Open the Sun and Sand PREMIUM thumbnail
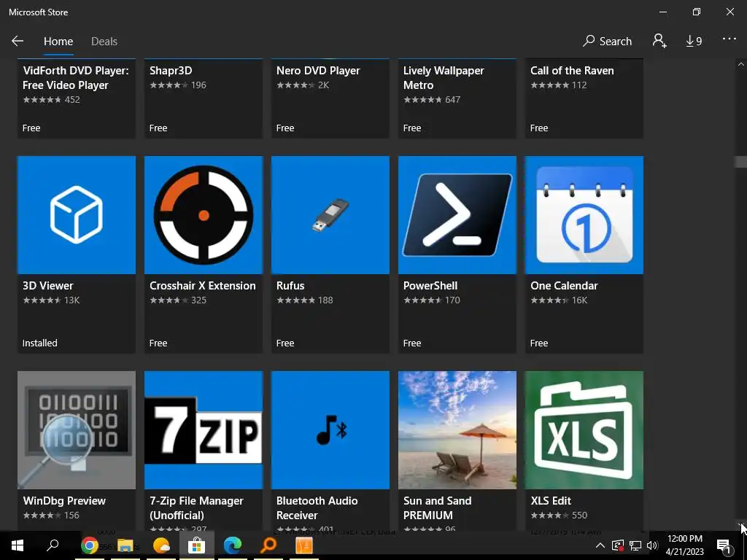747x560 pixels. coord(457,430)
